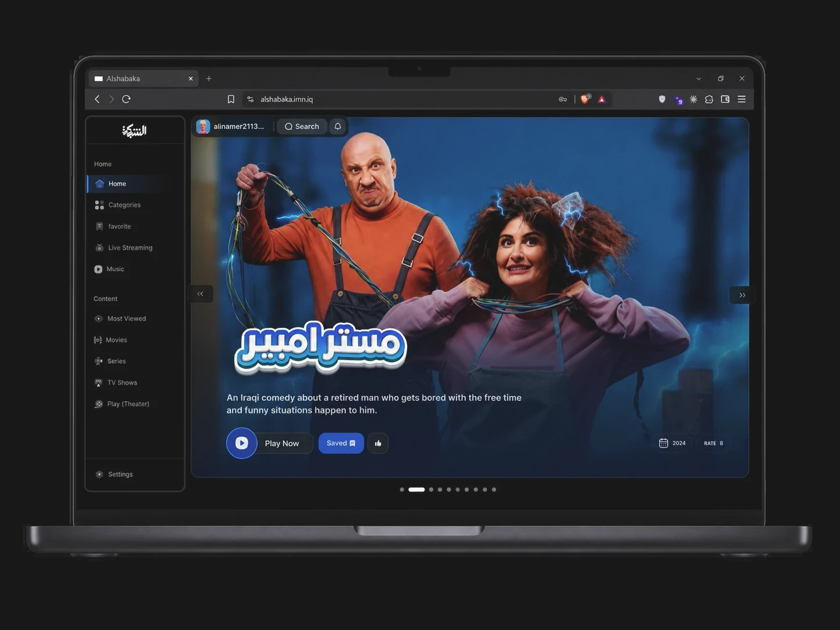Viewport: 840px width, 630px height.
Task: Go to Play (Theater) section
Action: click(x=122, y=404)
